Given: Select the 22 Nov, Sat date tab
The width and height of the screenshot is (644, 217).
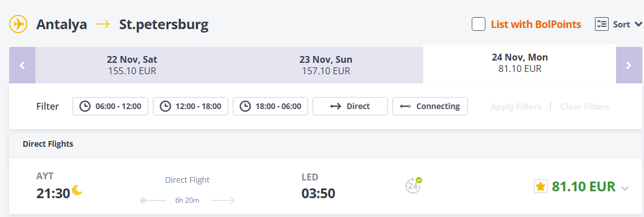Looking at the screenshot, I should pos(132,65).
